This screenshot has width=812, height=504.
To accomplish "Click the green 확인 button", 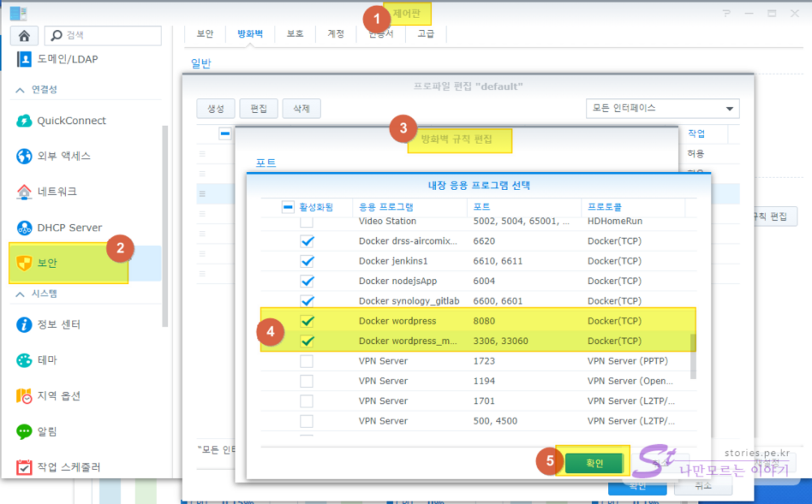I will (594, 463).
